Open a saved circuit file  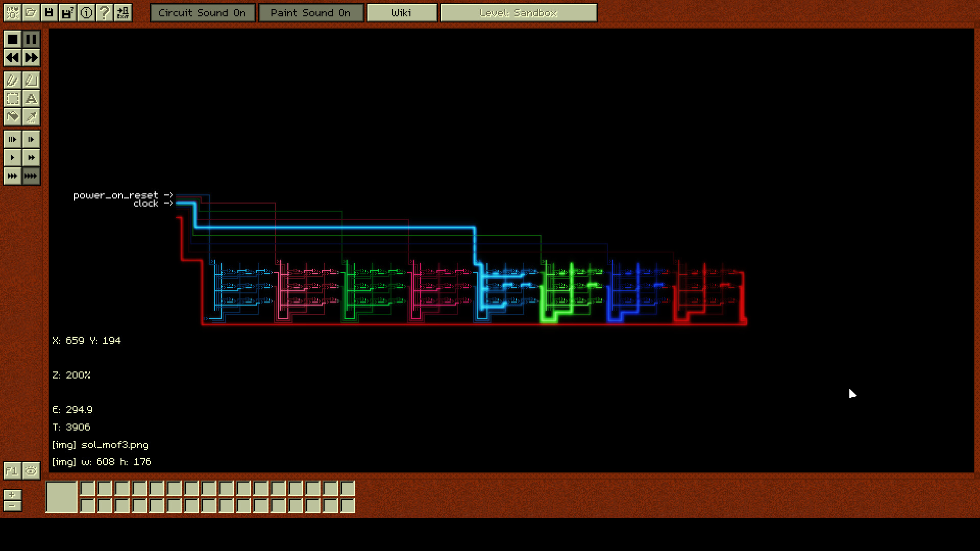[31, 13]
